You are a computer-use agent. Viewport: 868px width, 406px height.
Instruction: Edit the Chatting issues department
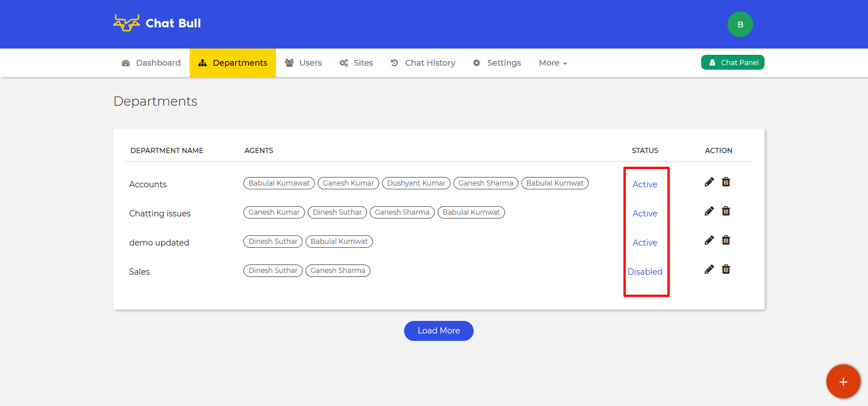pyautogui.click(x=709, y=211)
